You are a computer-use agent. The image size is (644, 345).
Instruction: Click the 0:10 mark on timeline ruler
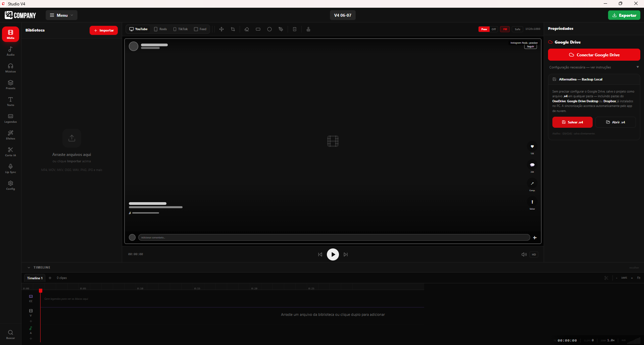(x=140, y=288)
